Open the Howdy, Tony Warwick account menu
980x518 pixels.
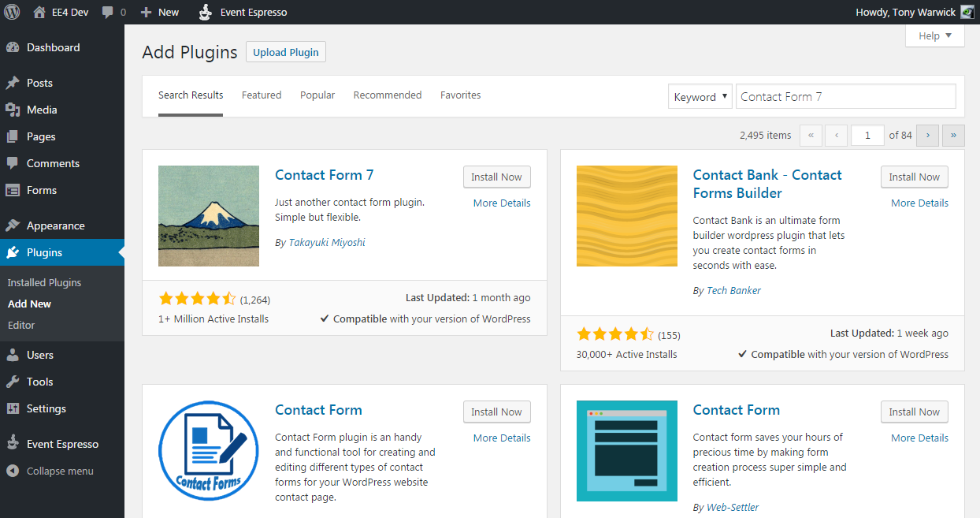tap(915, 12)
